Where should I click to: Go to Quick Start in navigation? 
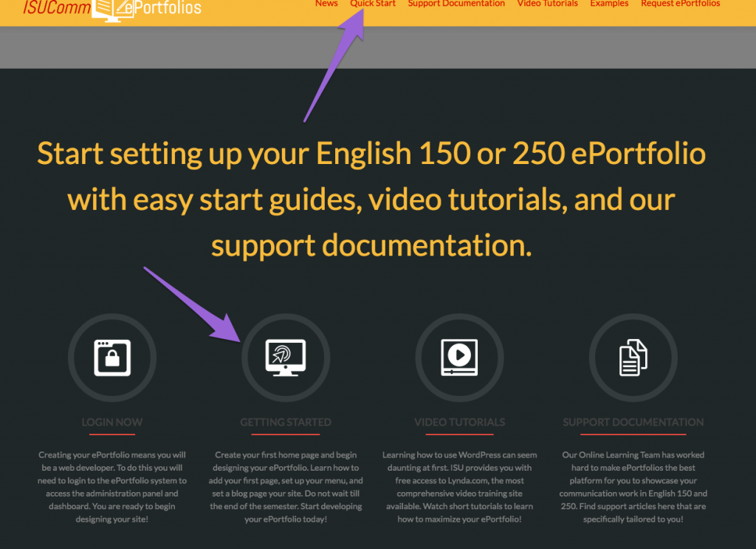pyautogui.click(x=373, y=4)
